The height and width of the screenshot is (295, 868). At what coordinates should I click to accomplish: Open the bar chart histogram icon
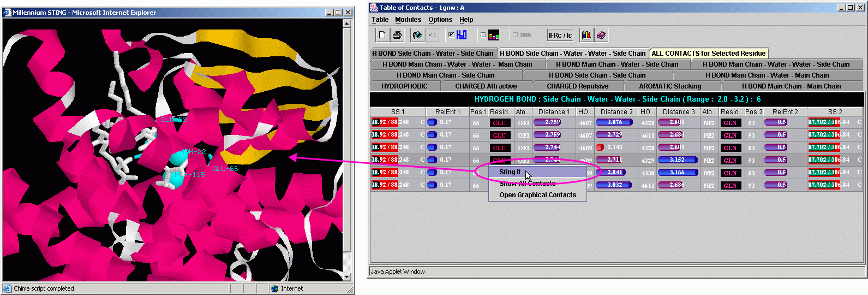click(x=586, y=36)
